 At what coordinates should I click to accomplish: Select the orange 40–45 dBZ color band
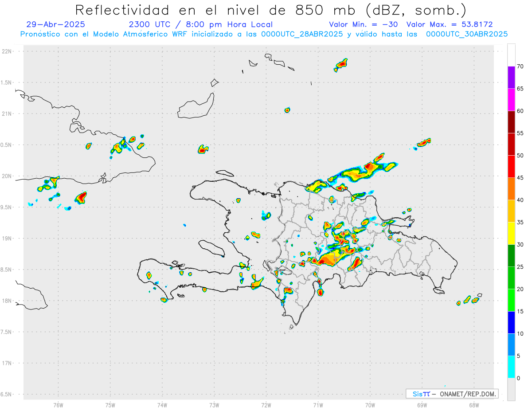(x=511, y=189)
